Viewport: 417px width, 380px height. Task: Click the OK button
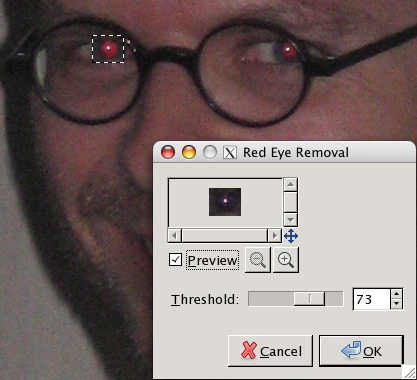coord(361,351)
